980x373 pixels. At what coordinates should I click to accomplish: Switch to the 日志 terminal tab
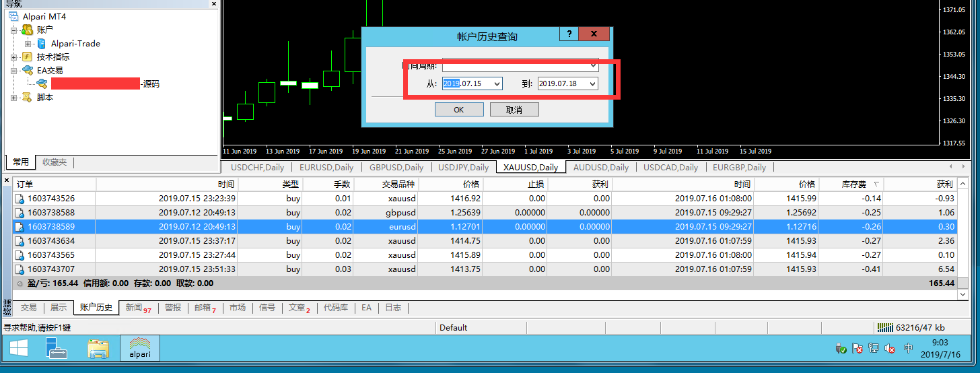393,308
